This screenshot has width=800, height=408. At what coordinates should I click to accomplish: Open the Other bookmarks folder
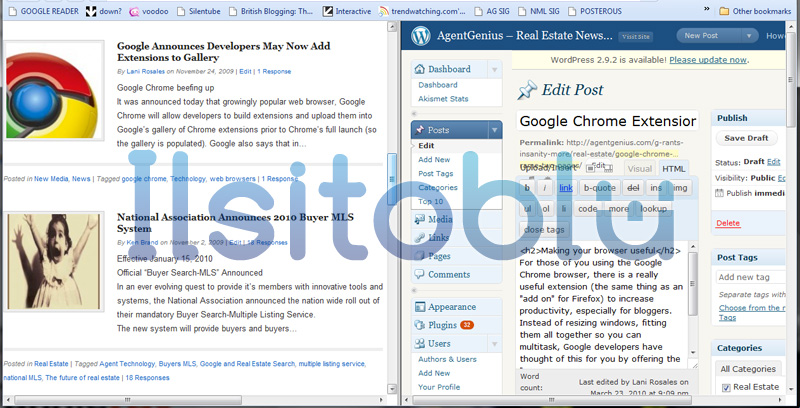coord(755,11)
